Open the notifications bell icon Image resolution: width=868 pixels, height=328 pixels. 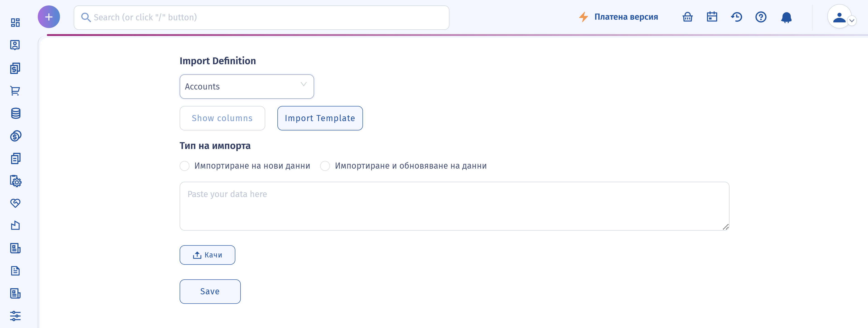(x=787, y=17)
